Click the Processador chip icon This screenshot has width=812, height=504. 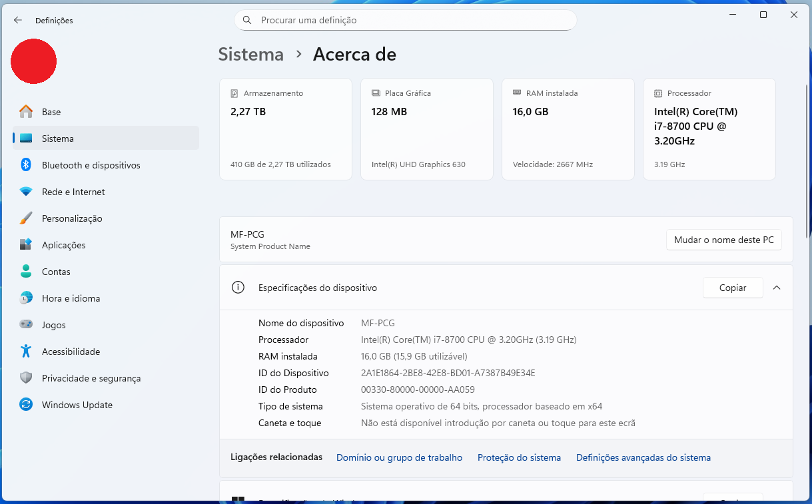[658, 93]
